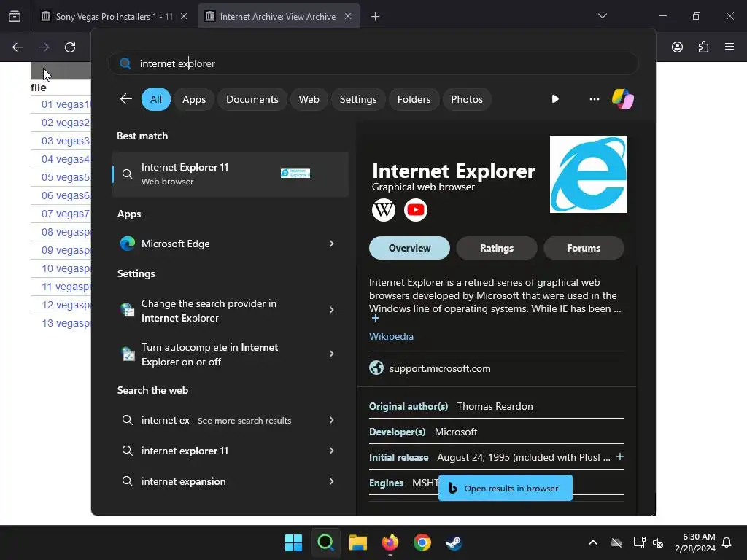Open Developer(s) link
Image resolution: width=747 pixels, height=560 pixels.
(398, 432)
